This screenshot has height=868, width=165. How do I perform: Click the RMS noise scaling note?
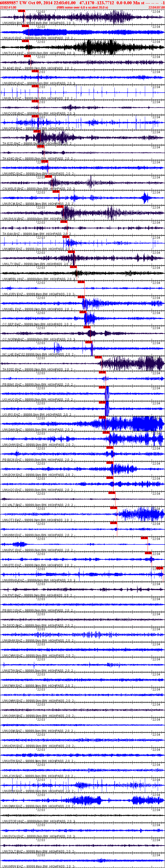tap(82, 7)
